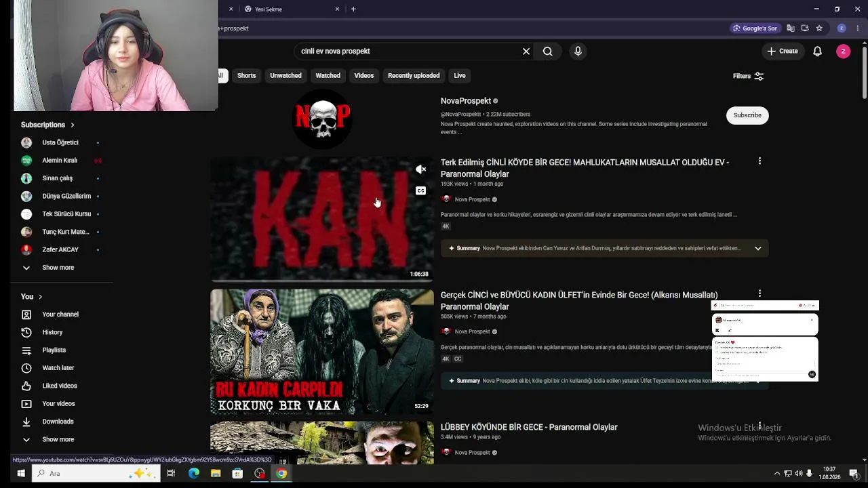Open the Chrome profile avatar
The height and width of the screenshot is (488, 868).
tap(842, 28)
